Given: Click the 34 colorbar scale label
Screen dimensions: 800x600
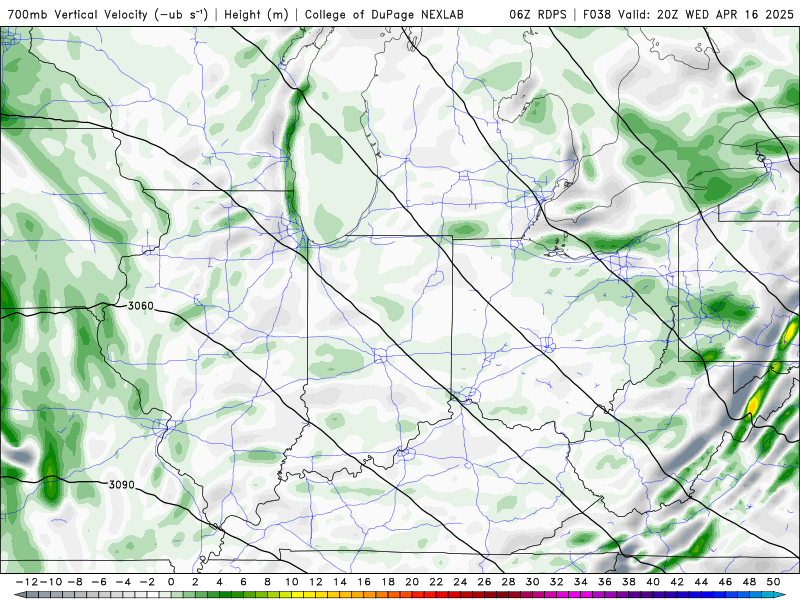Looking at the screenshot, I should tap(581, 582).
